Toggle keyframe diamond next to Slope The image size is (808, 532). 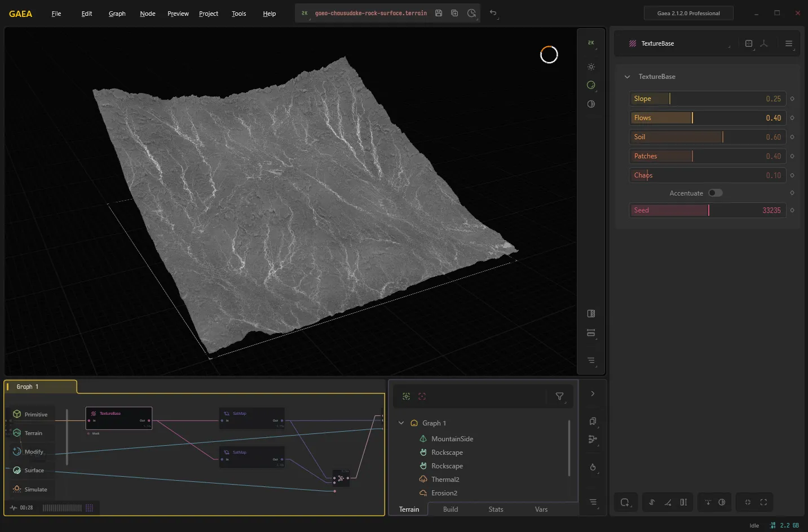pyautogui.click(x=792, y=99)
